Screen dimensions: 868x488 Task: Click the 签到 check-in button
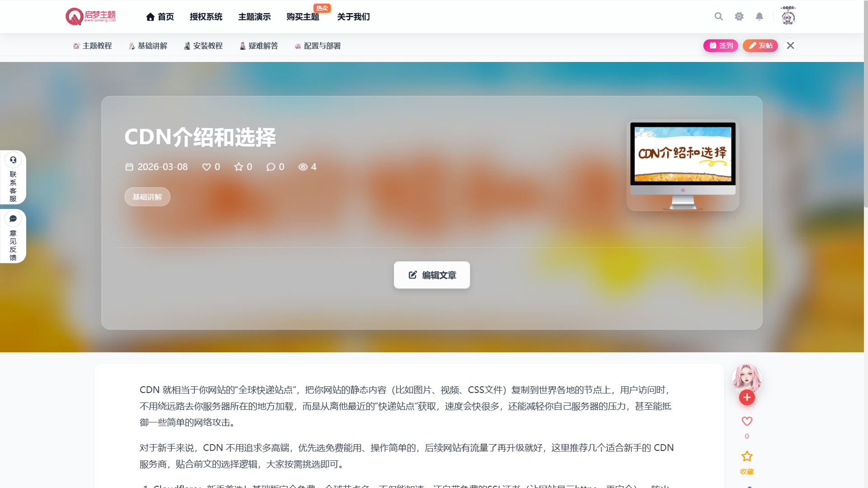[x=721, y=46]
